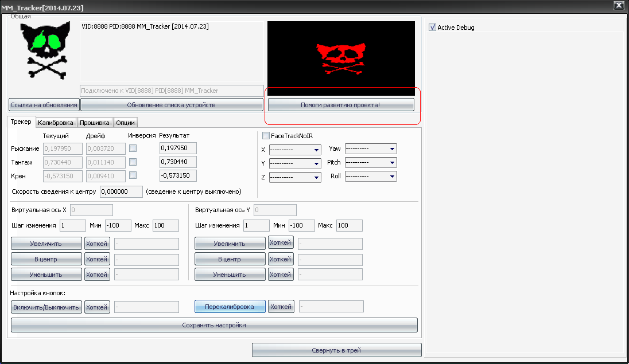
Task: Open the Roll dropdown
Action: click(x=371, y=177)
